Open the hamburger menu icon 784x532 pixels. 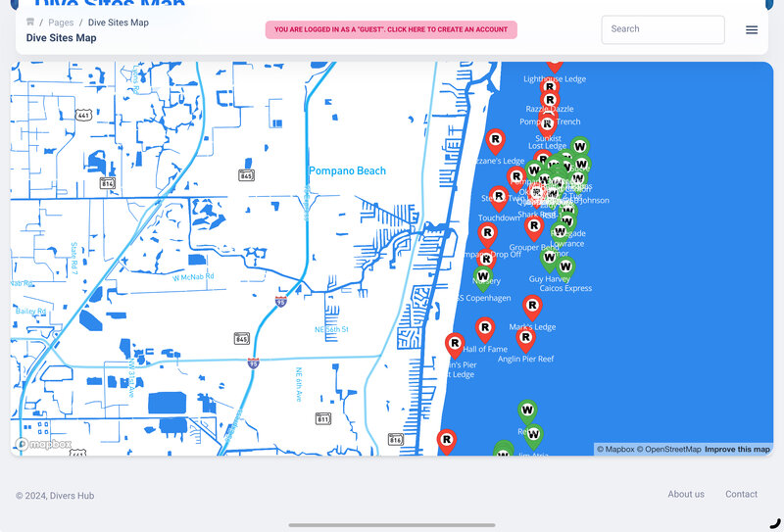[752, 29]
